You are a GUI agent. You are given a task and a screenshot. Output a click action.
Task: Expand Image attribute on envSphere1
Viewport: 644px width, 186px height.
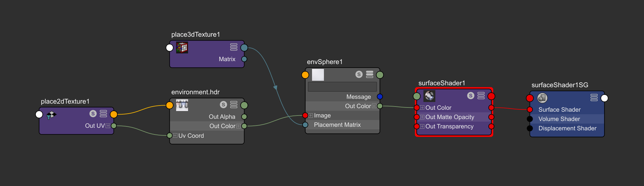(311, 116)
